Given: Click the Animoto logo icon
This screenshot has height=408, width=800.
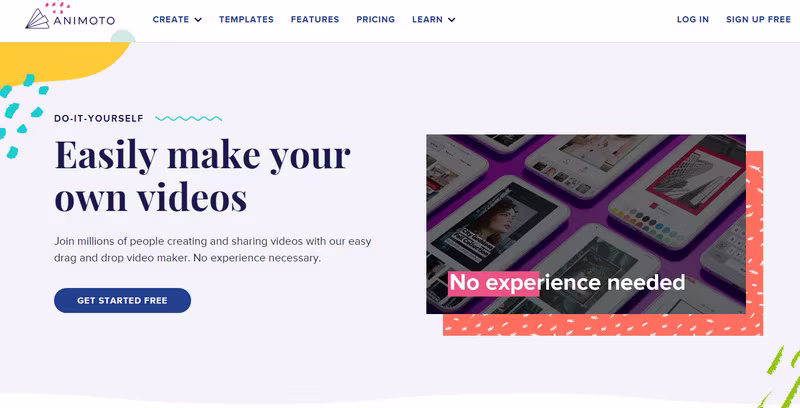Looking at the screenshot, I should [38, 19].
